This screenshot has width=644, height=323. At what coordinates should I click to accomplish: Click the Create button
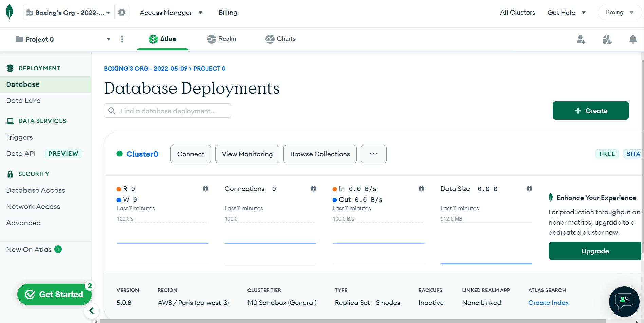(x=590, y=110)
